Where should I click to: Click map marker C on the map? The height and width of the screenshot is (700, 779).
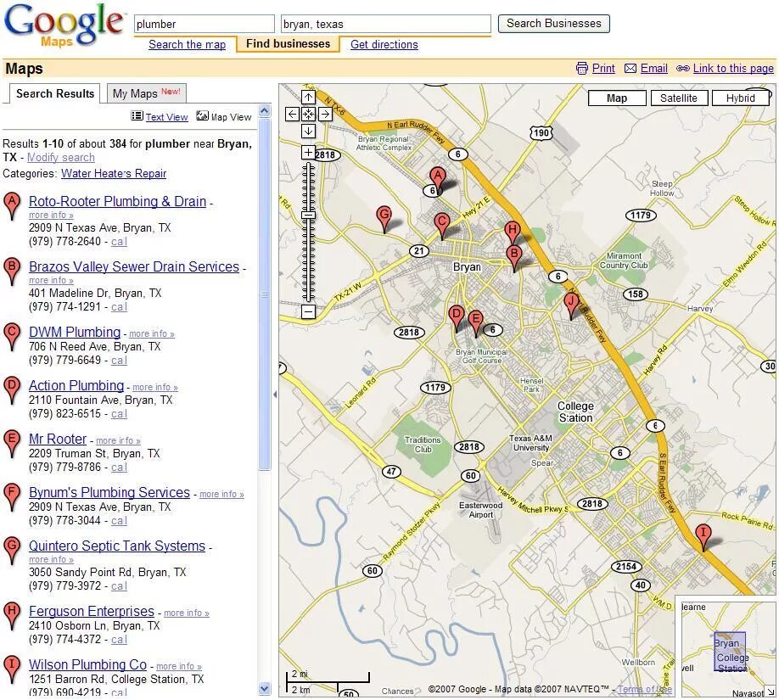click(441, 227)
